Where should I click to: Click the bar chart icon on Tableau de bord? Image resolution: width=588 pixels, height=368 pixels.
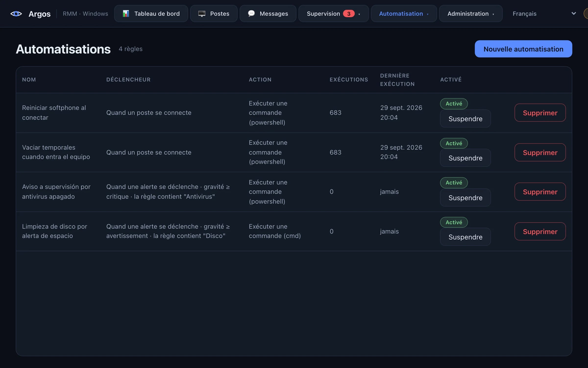(x=126, y=14)
